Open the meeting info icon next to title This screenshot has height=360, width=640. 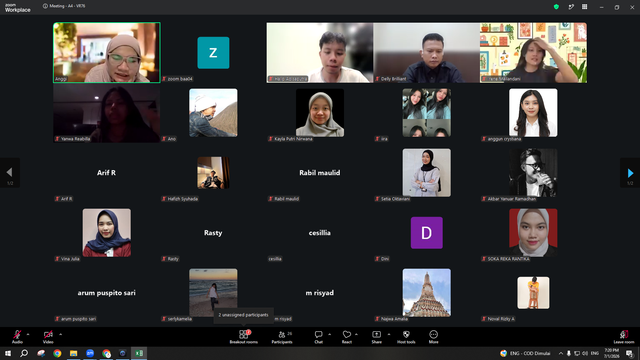point(45,6)
